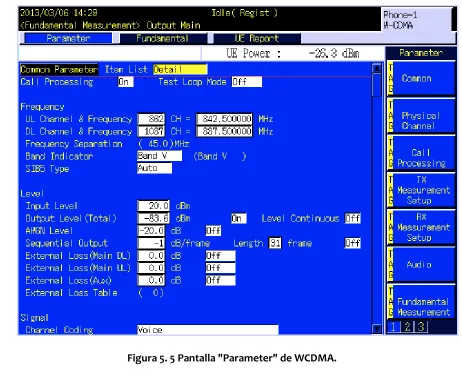Click the 2013/03/06 14:28 timestamp
The image size is (462, 380).
pos(59,13)
